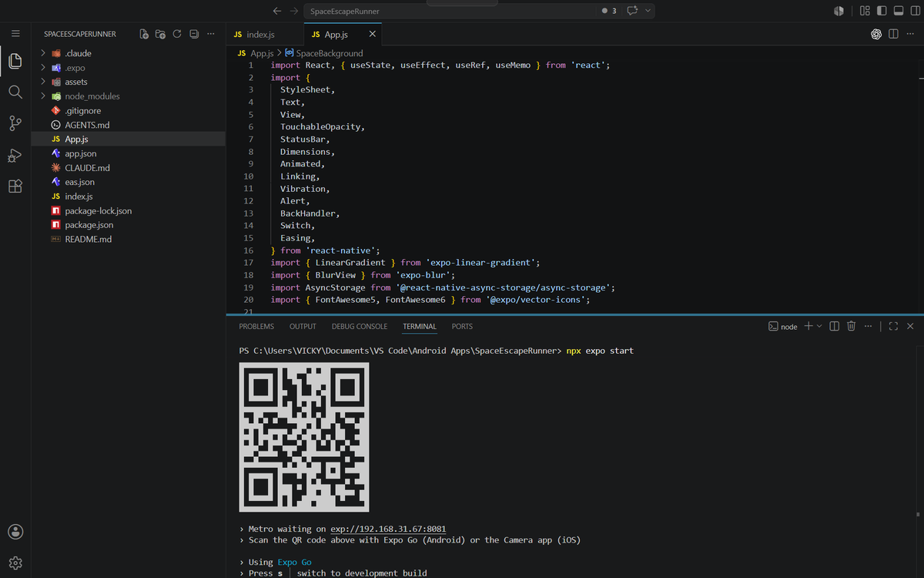Open the dropdown arrow next to the chat icon
The width and height of the screenshot is (924, 578).
click(648, 11)
